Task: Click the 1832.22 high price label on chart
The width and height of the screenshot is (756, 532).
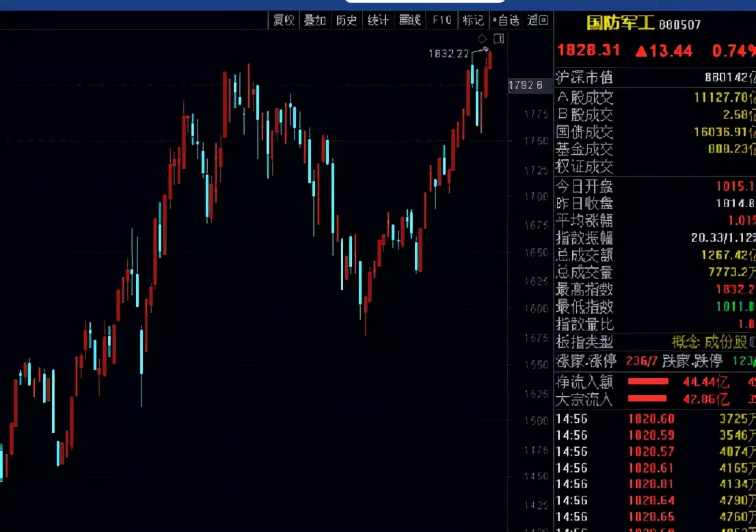Action: pyautogui.click(x=448, y=53)
